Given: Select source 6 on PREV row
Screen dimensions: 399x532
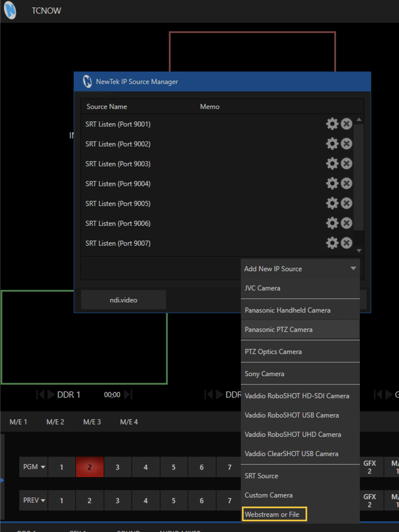Looking at the screenshot, I should tap(202, 500).
